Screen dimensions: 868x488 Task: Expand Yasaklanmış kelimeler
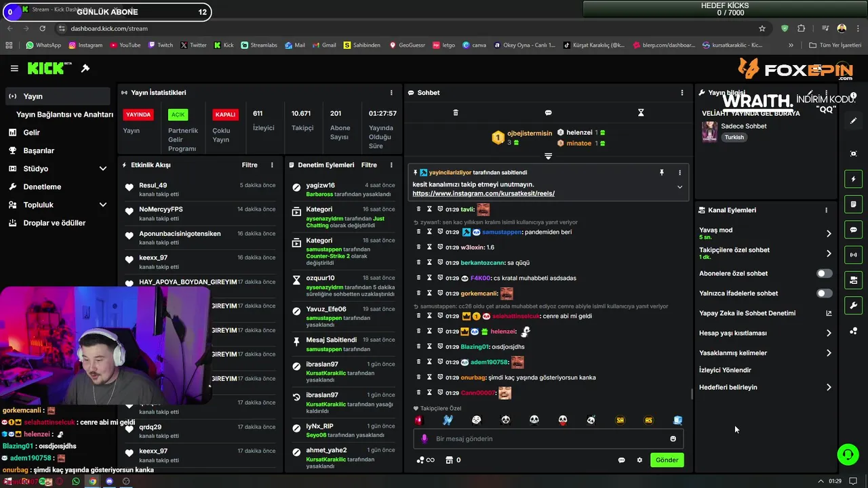click(828, 353)
